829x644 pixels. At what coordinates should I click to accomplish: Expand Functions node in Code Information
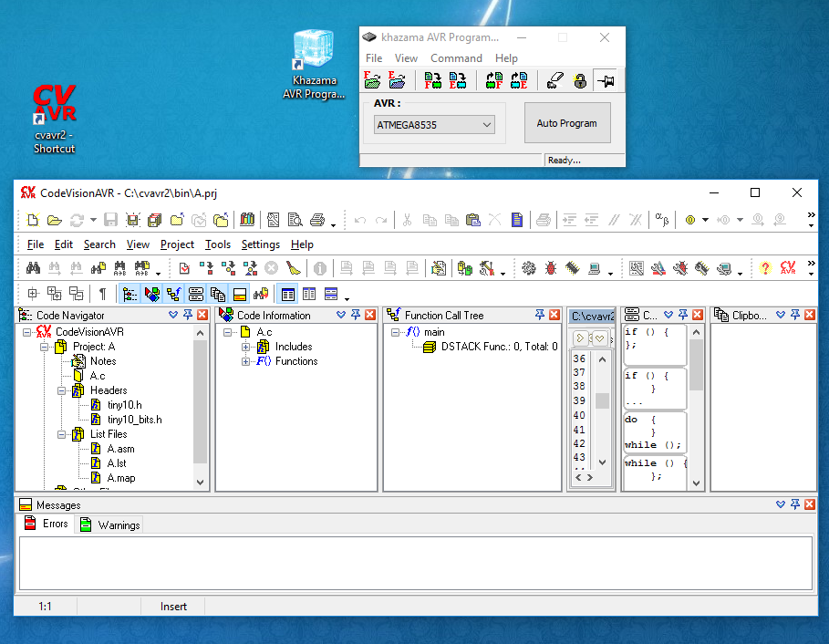245,361
